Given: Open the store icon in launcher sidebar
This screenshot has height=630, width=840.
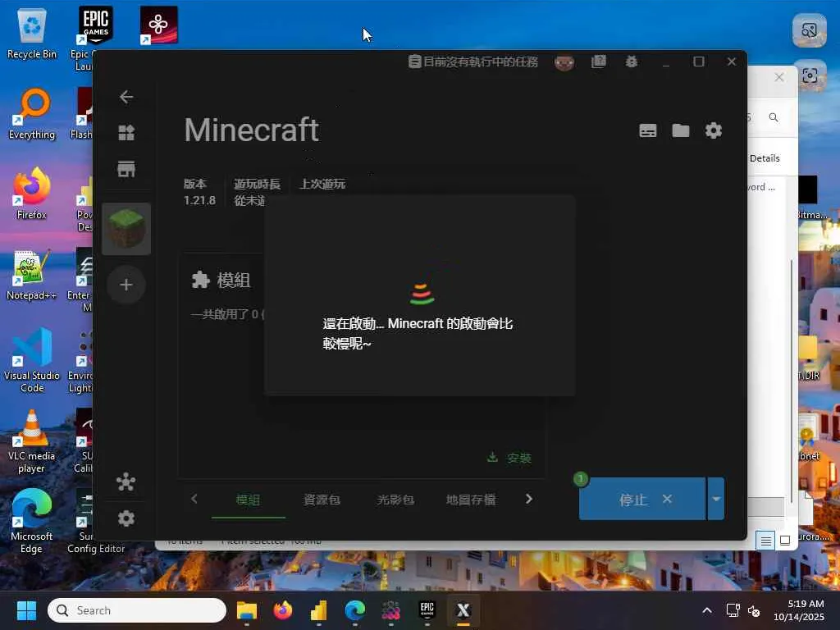Looking at the screenshot, I should coord(126,169).
